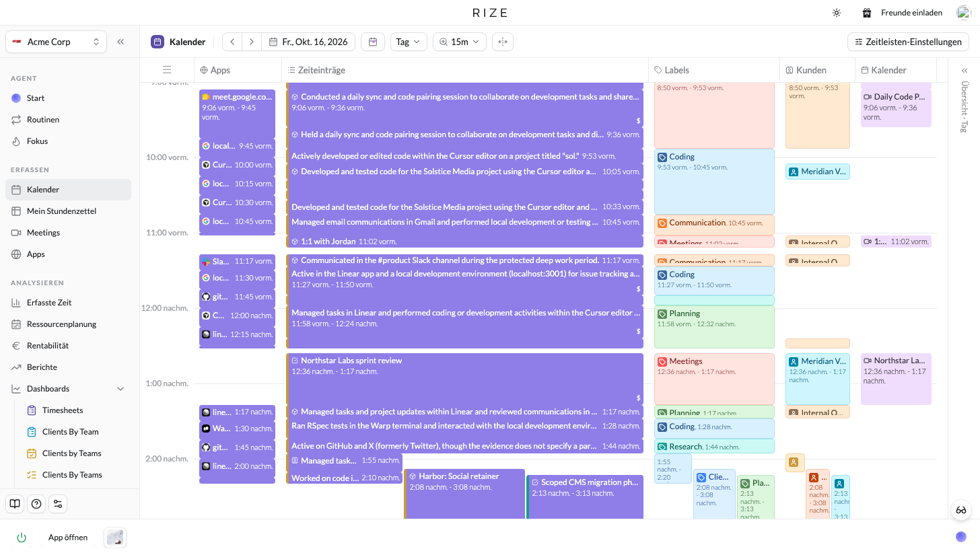The image size is (980, 555).
Task: Select the meet.google.com app block
Action: pyautogui.click(x=237, y=114)
